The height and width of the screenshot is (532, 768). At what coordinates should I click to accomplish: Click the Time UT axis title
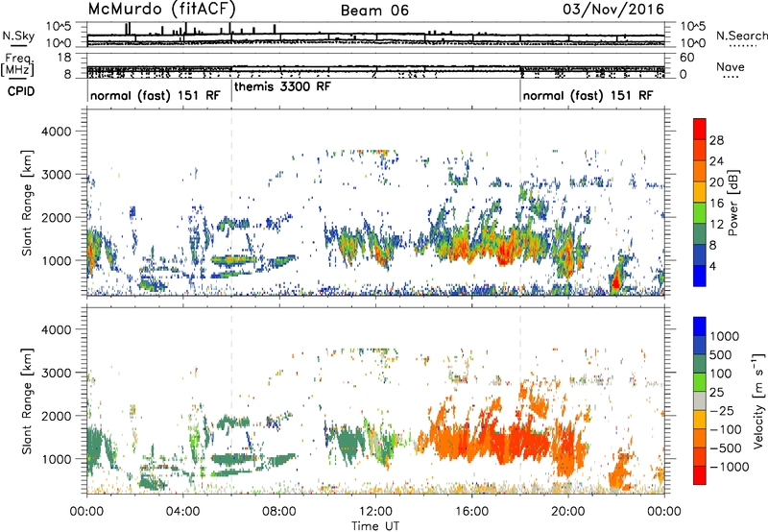pos(375,526)
